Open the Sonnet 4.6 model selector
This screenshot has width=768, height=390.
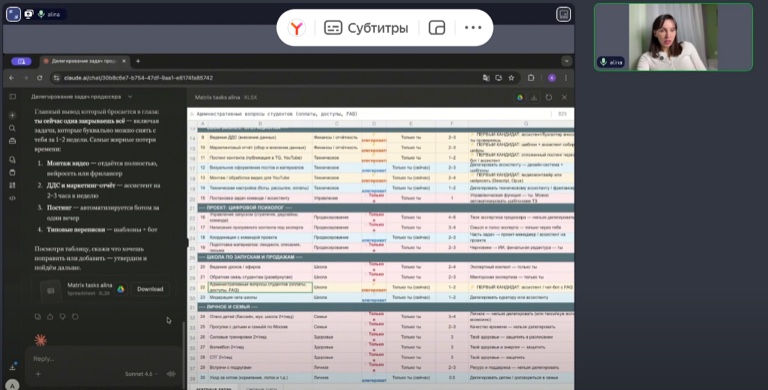pos(141,374)
